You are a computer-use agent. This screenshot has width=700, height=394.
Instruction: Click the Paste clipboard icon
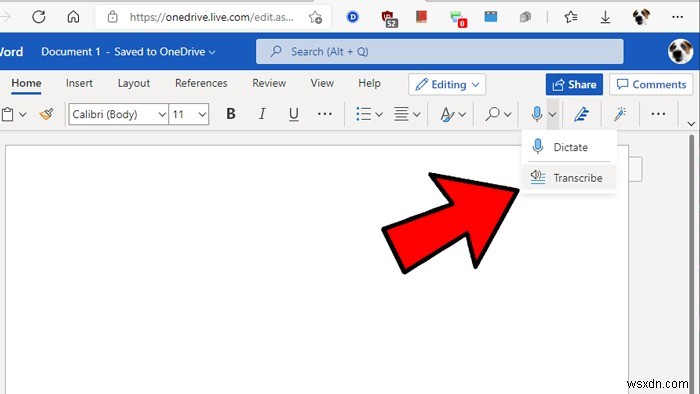(8, 114)
